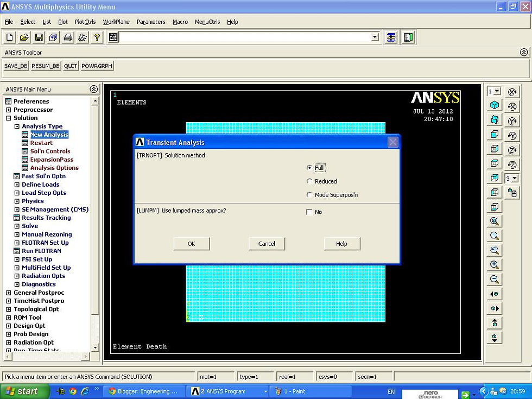The height and width of the screenshot is (399, 532).
Task: Click Main Menu scroll down arrow
Action: (x=95, y=347)
